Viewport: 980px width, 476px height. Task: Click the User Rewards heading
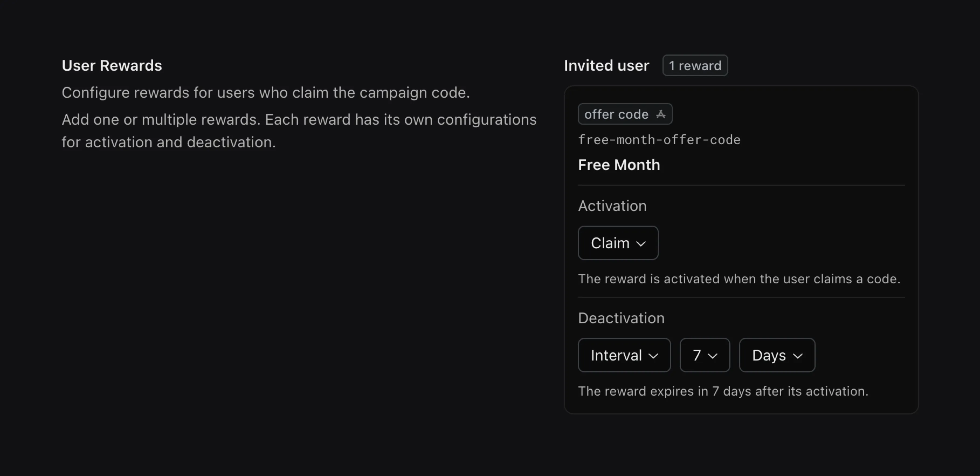click(x=112, y=65)
